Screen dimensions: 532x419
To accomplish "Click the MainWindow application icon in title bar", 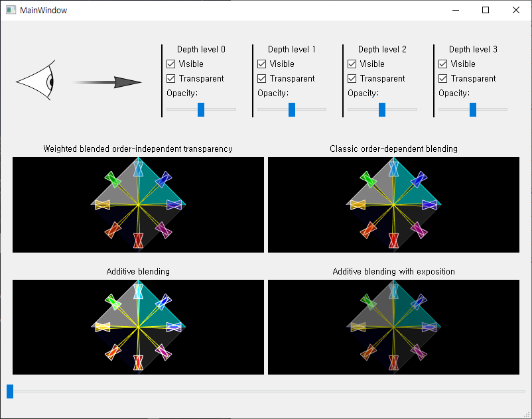I will click(x=11, y=10).
